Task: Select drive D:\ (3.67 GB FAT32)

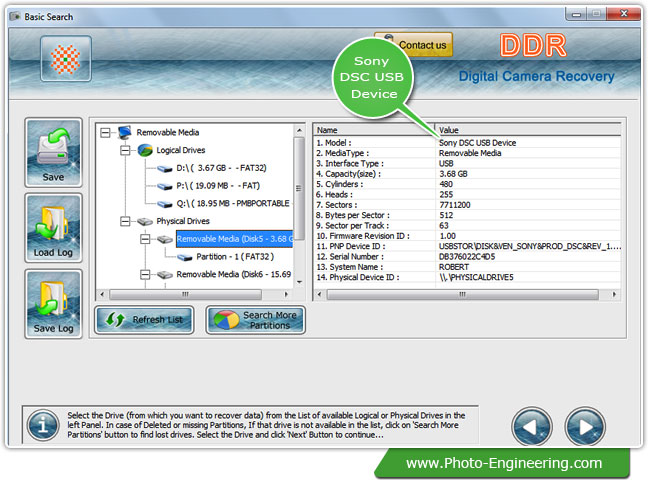Action: pos(222,168)
